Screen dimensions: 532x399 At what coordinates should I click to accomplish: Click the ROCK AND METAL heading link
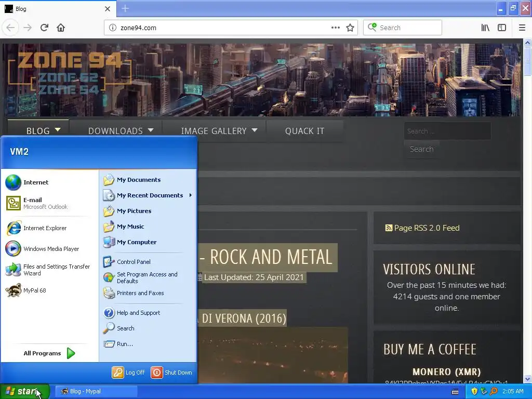[x=268, y=257]
